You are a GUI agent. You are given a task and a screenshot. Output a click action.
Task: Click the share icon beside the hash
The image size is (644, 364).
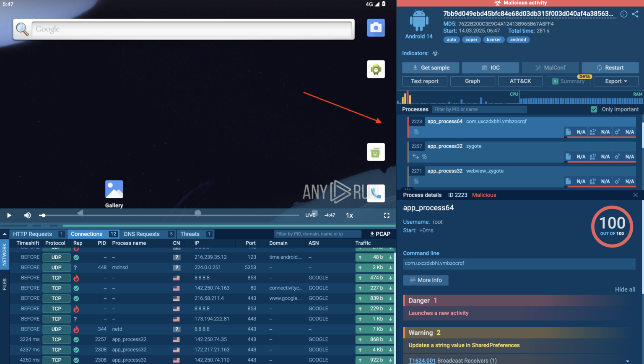[635, 14]
